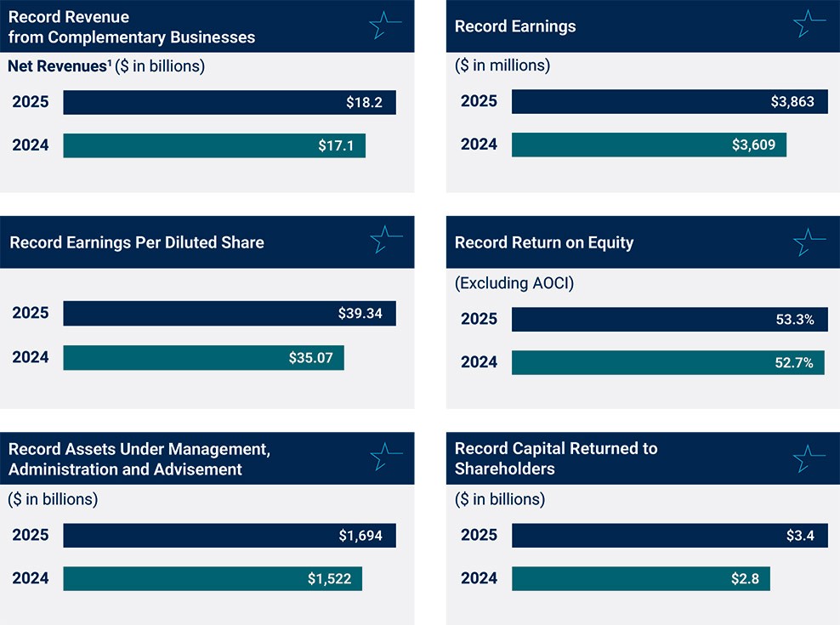Screen dimensions: 840x625
Task: Click the star icon in Record Revenue panel
Action: click(x=385, y=26)
